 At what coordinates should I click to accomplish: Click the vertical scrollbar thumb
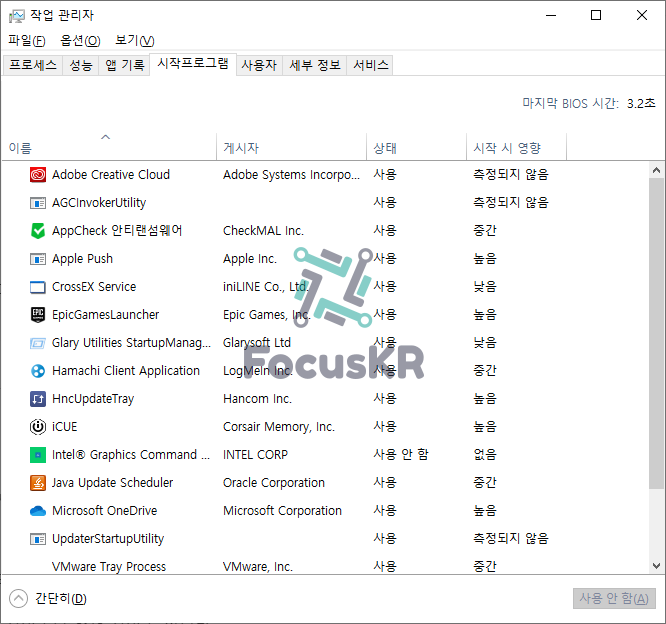(656, 333)
